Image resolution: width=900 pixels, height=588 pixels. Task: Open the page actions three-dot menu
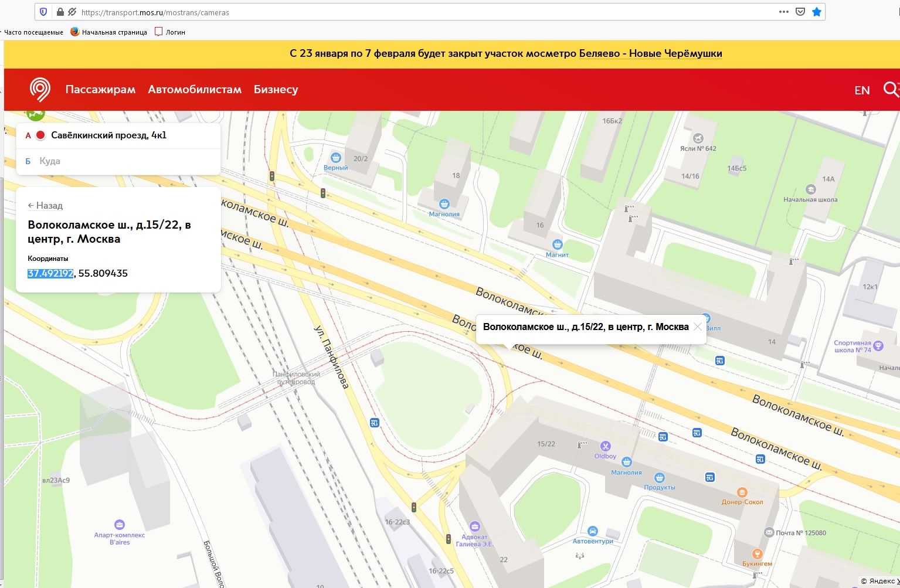[x=783, y=12]
